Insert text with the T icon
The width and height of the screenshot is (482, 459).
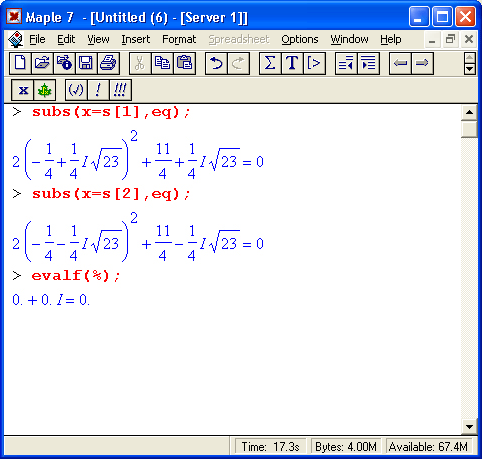292,63
